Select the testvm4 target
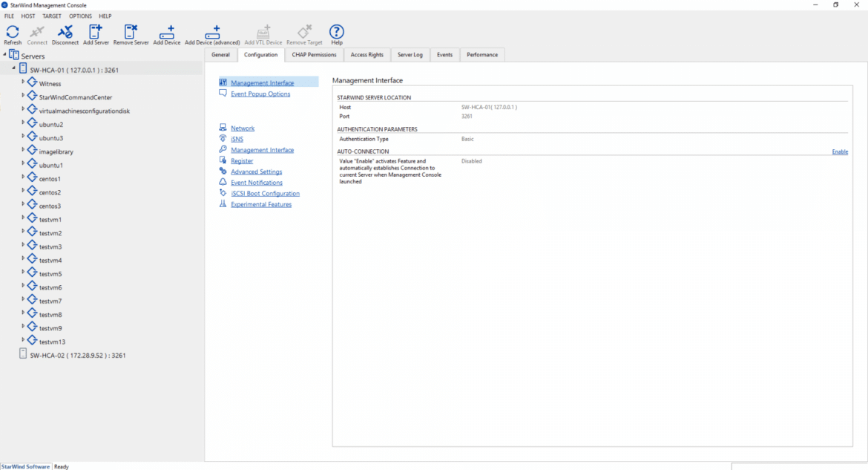This screenshot has height=470, width=868. 50,261
